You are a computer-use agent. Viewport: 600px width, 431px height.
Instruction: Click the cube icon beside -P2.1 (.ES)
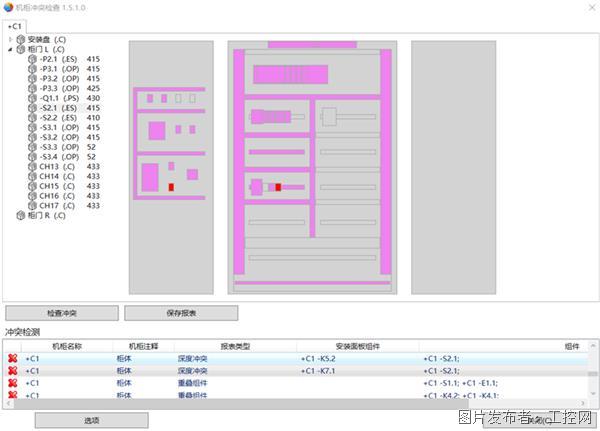[33, 59]
